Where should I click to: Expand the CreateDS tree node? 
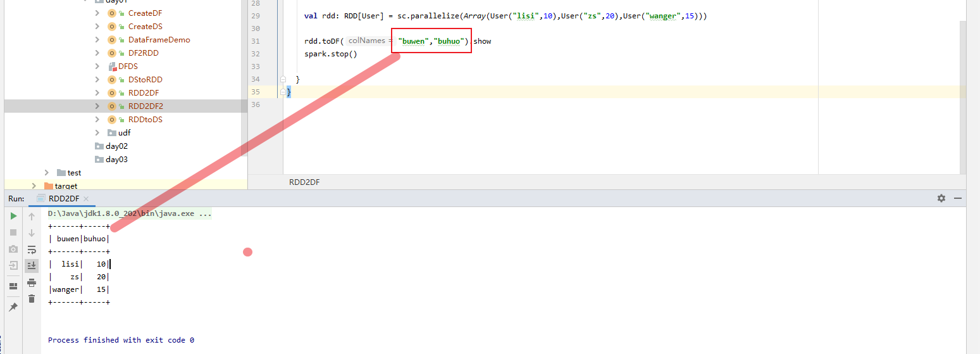pyautogui.click(x=97, y=26)
